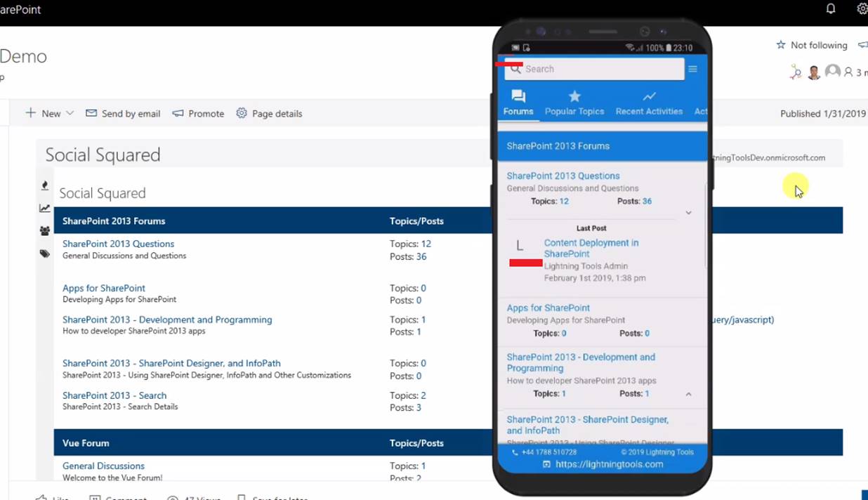Click the SharePoint 2013 Forums header on the page
This screenshot has width=868, height=500.
tap(114, 221)
